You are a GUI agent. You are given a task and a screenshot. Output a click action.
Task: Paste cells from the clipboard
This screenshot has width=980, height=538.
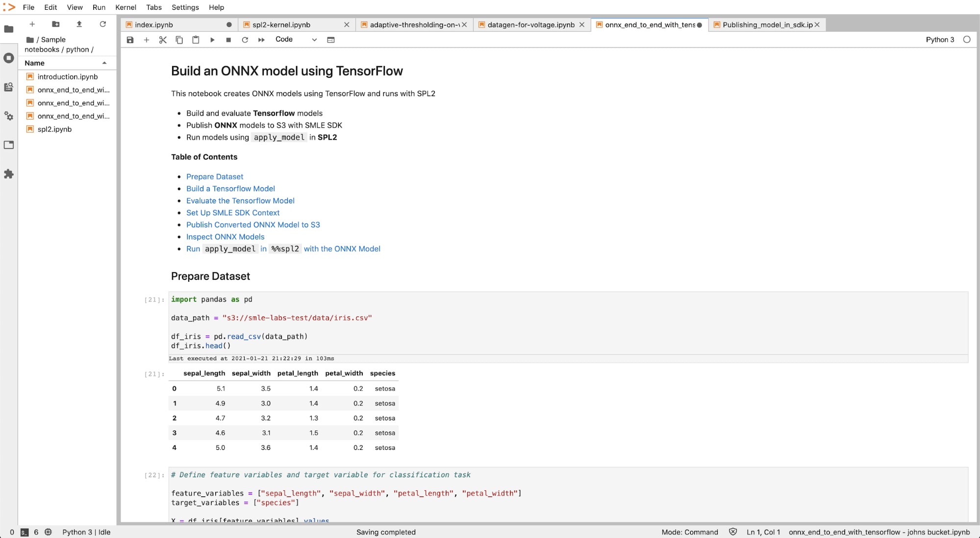(x=196, y=40)
